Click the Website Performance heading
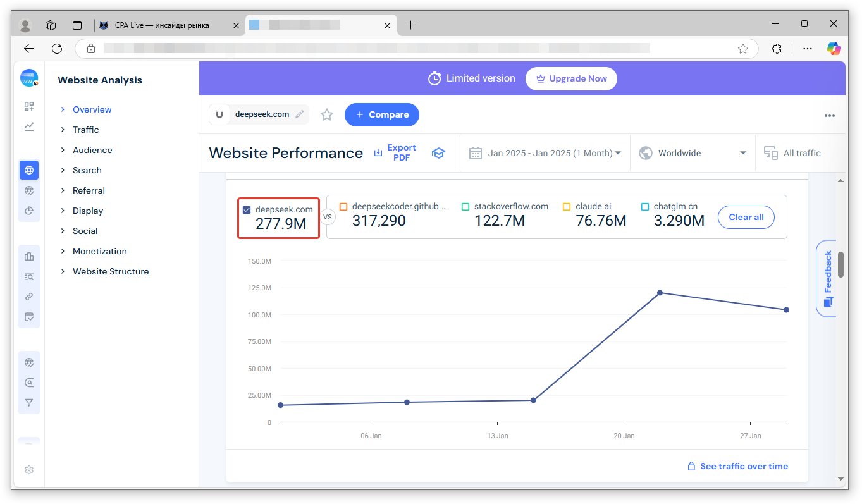 (286, 153)
